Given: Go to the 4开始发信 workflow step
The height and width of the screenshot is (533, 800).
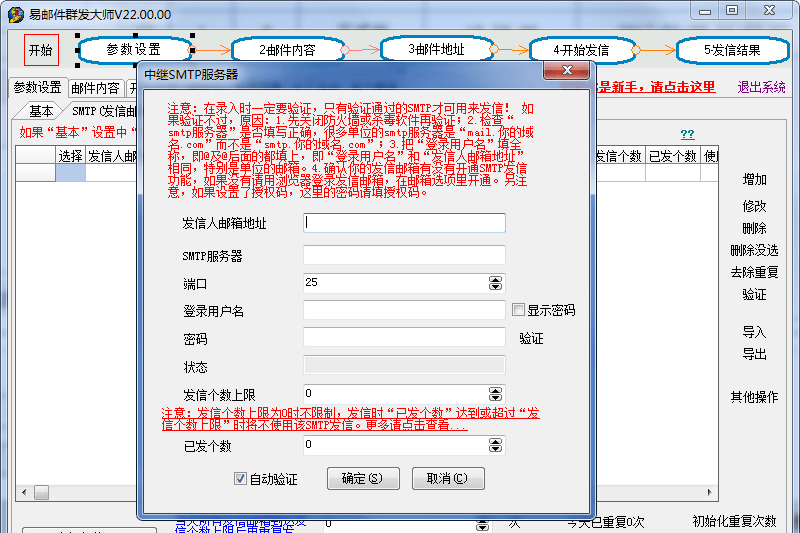Looking at the screenshot, I should pyautogui.click(x=582, y=50).
